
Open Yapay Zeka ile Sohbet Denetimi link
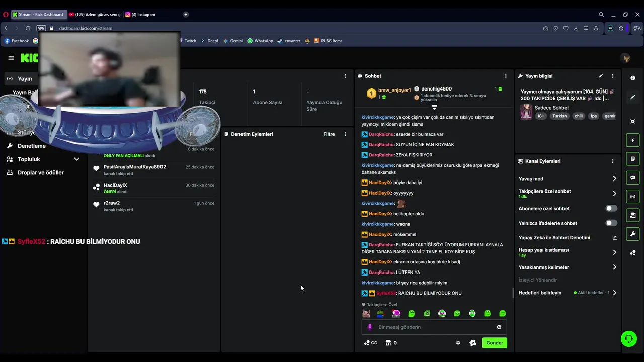point(568,238)
